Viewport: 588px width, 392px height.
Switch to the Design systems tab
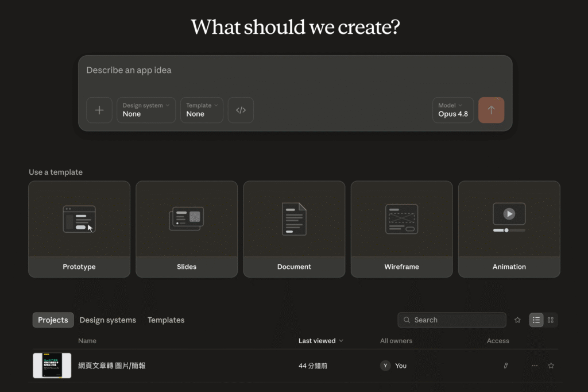(107, 320)
